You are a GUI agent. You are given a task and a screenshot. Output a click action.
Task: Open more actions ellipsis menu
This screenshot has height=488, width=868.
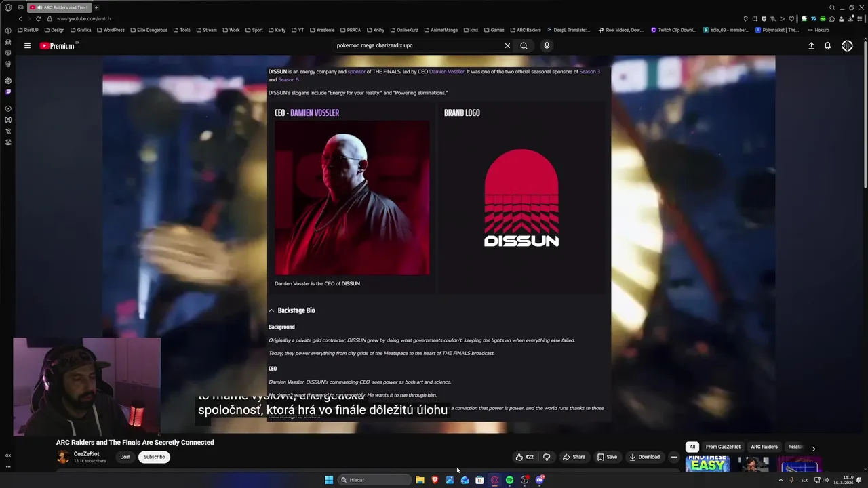coord(673,457)
